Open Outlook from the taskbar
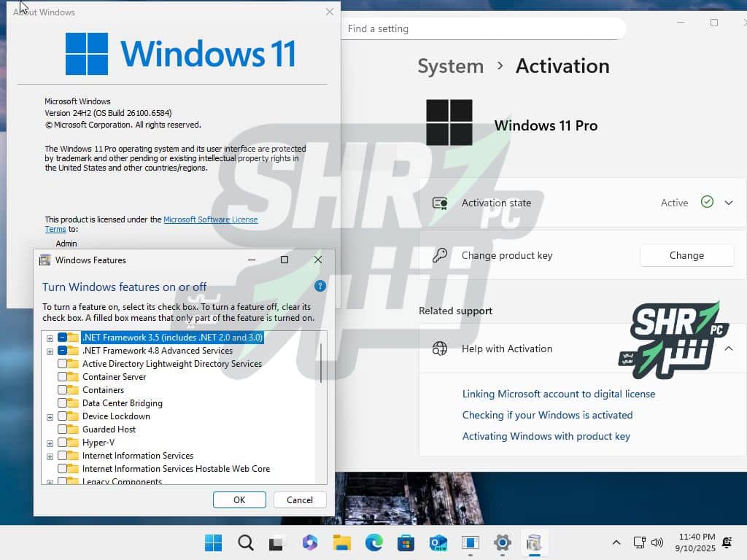This screenshot has height=560, width=747. 438,542
